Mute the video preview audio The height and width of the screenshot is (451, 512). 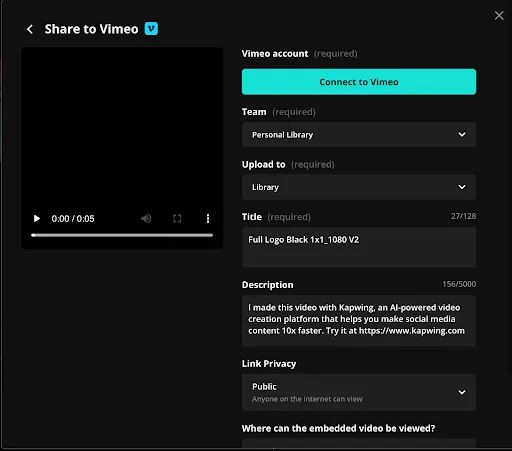coord(146,219)
